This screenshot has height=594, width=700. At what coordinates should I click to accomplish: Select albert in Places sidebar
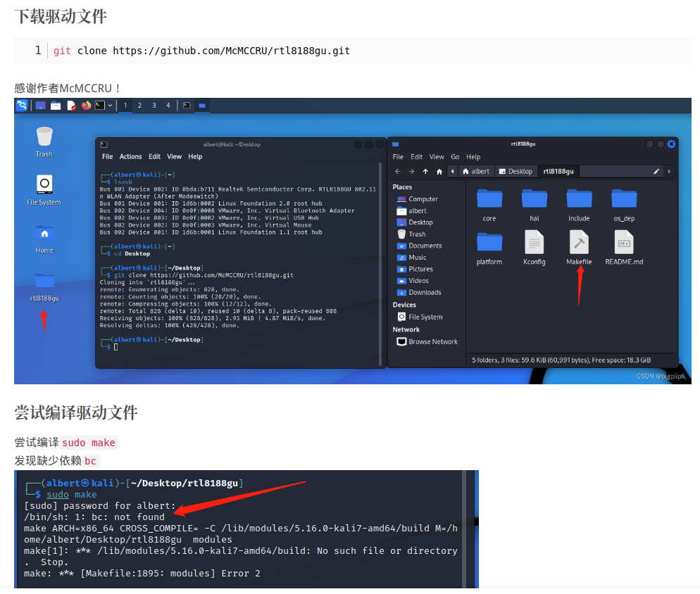pyautogui.click(x=412, y=210)
